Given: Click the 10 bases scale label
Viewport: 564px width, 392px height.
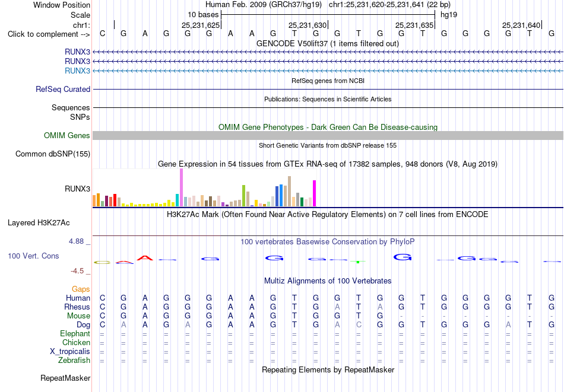Looking at the screenshot, I should coord(203,15).
